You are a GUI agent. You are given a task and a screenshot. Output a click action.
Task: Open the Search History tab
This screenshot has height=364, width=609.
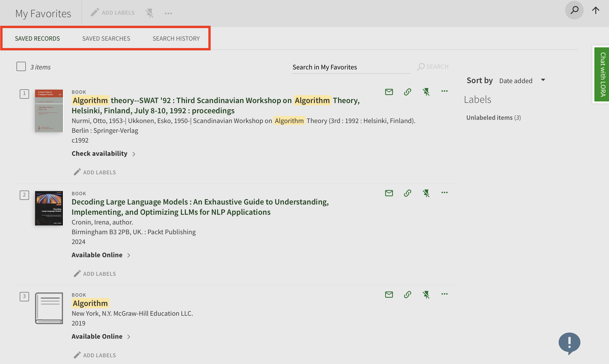176,39
